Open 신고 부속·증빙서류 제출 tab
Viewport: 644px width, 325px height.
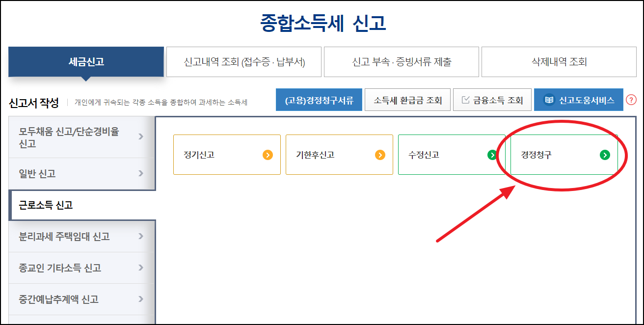[402, 62]
